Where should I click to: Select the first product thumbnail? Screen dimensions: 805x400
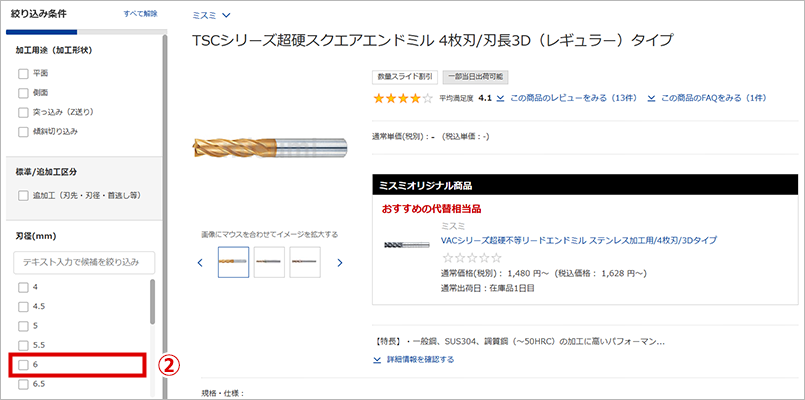(x=233, y=262)
